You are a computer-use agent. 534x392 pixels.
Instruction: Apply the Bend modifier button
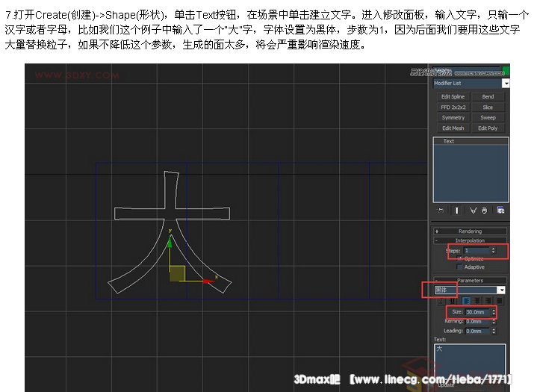click(488, 97)
